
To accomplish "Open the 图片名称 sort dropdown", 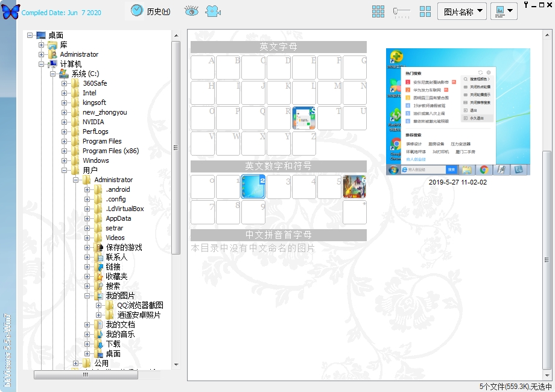I will (462, 11).
